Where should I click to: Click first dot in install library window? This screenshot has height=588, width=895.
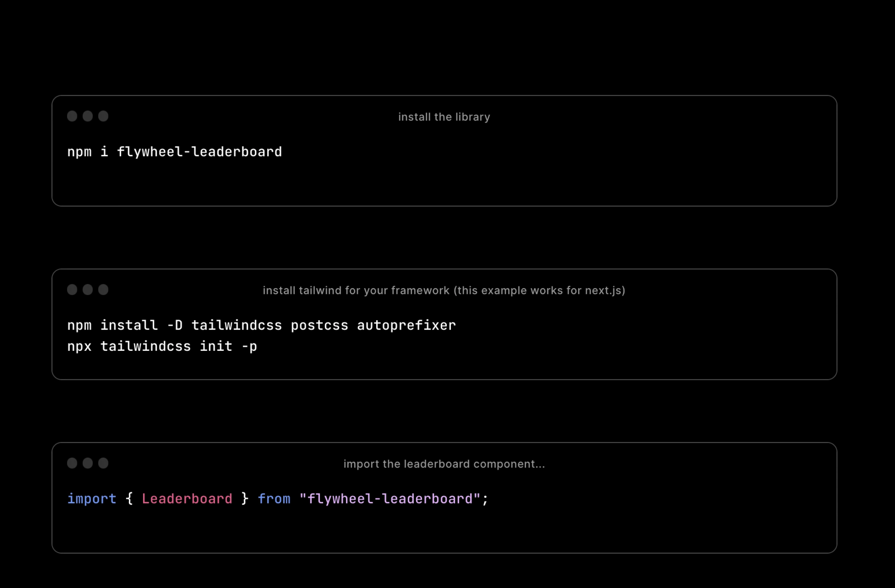click(x=72, y=116)
